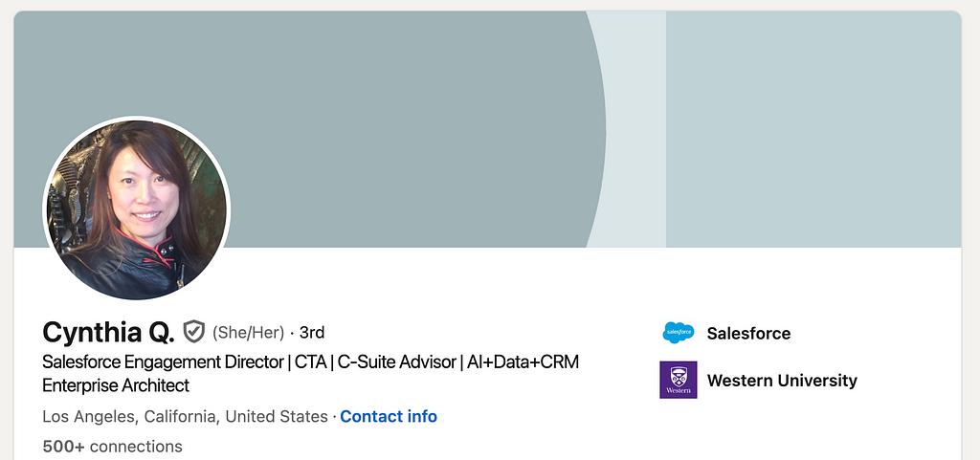The image size is (980, 460).
Task: Click the Los Angeles, California location text
Action: pyautogui.click(x=185, y=416)
